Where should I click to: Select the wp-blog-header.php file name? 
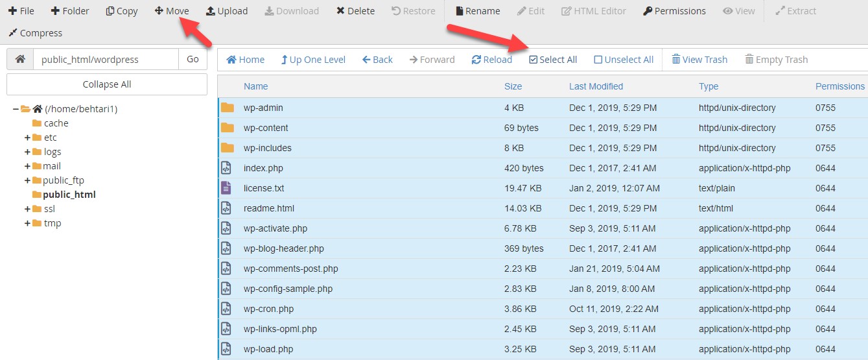click(284, 248)
